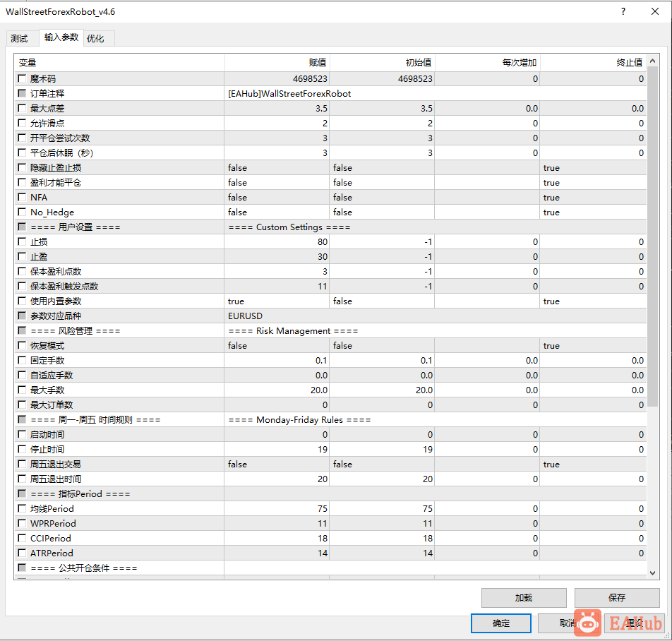Screen dimensions: 672x641
Task: Select the 魔术码 赋值 cell 4698523
Action: (x=277, y=79)
